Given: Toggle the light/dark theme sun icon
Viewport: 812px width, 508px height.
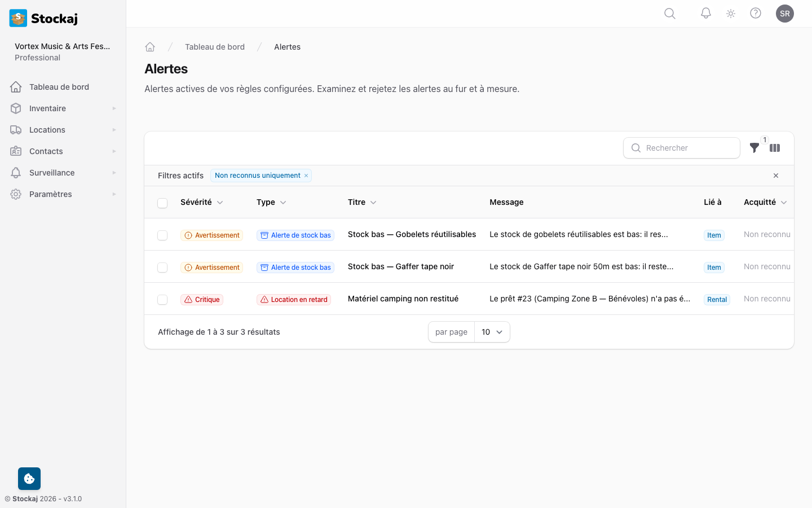Looking at the screenshot, I should click(x=730, y=13).
